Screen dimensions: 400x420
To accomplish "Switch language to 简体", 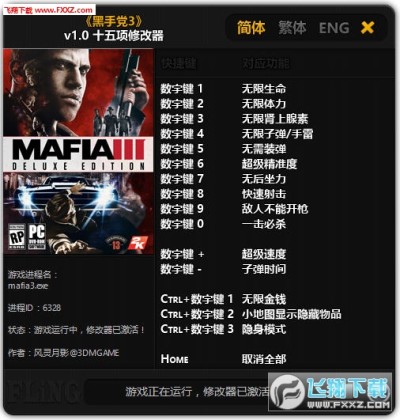I will click(251, 27).
